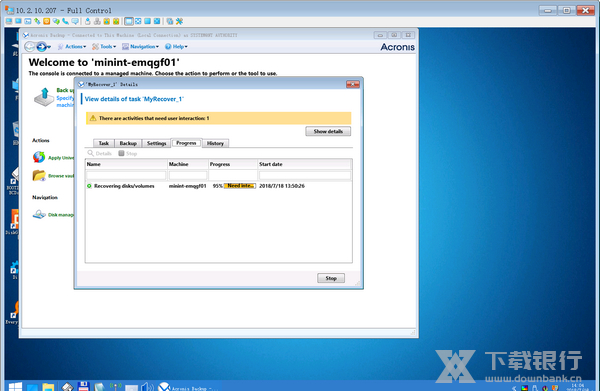Click the Disk management icon
Screen dimensions: 600x391
pyautogui.click(x=39, y=214)
